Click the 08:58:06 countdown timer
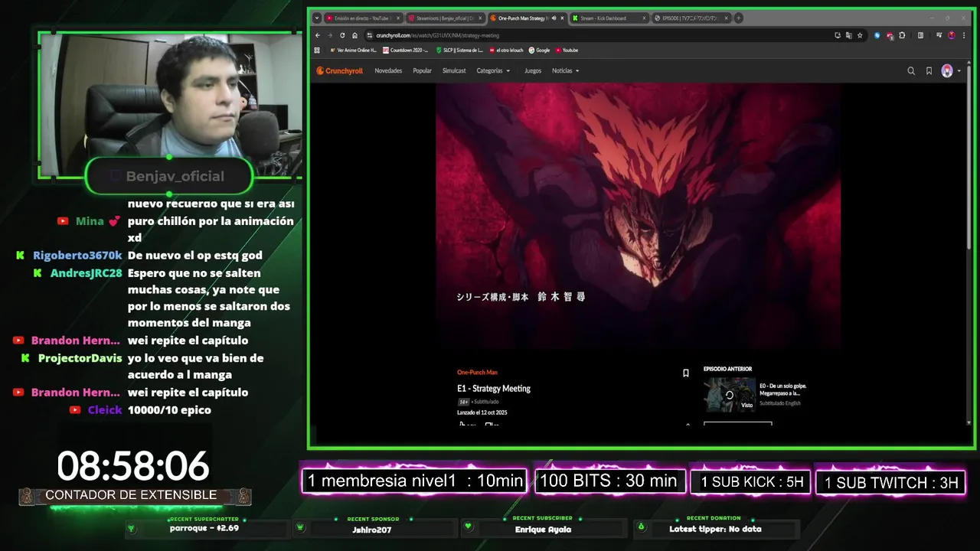 click(x=132, y=466)
